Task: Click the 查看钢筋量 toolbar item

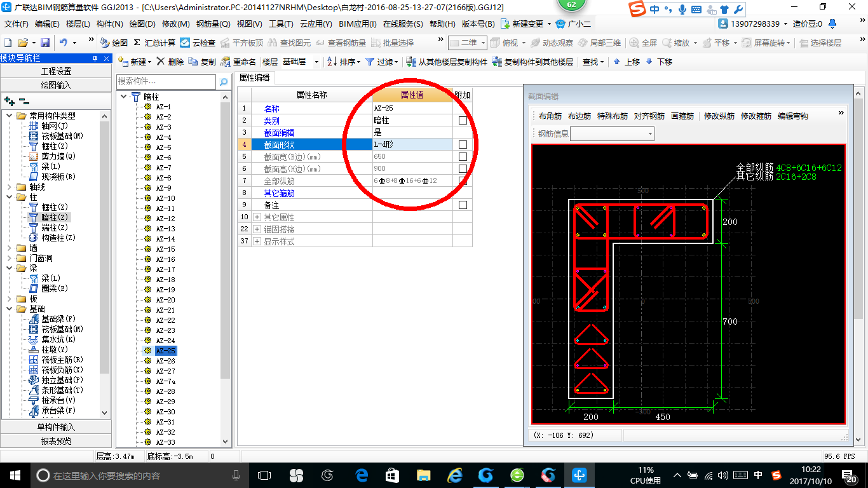Action: tap(341, 43)
